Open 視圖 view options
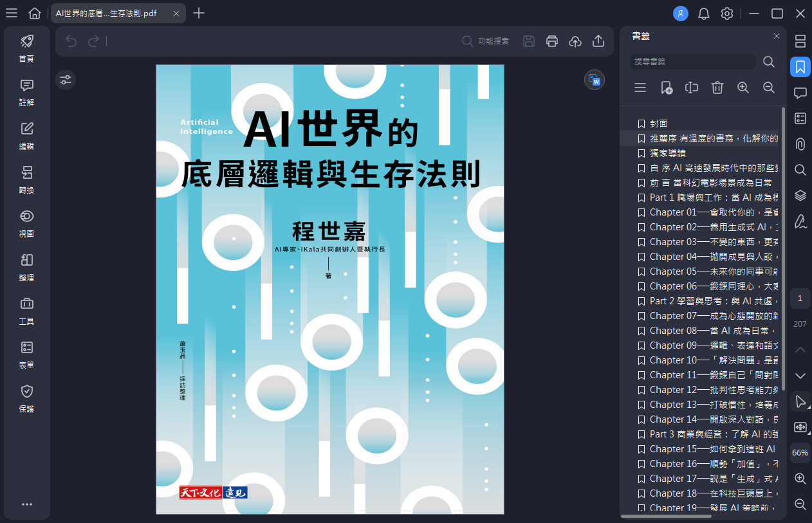812x523 pixels. (26, 224)
